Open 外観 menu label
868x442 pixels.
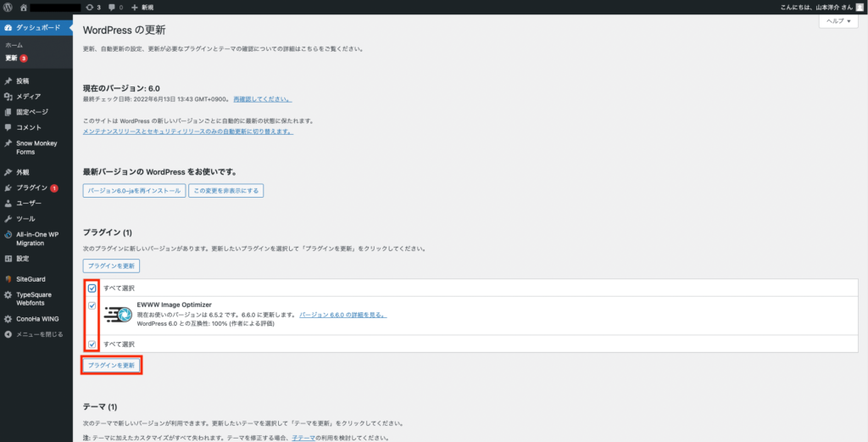pos(23,172)
